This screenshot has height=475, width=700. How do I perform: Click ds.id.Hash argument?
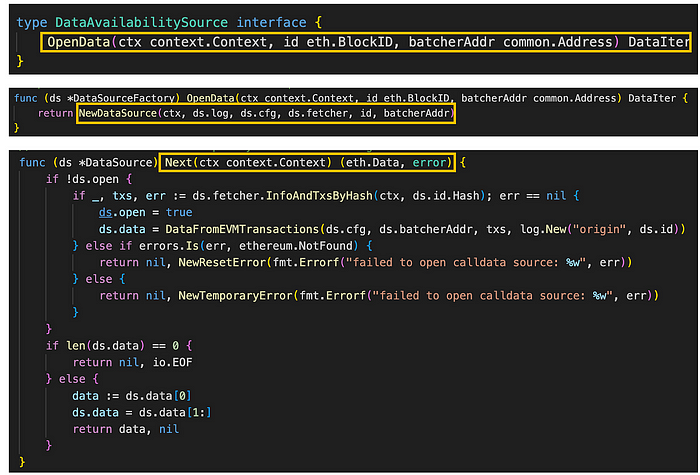(x=446, y=196)
